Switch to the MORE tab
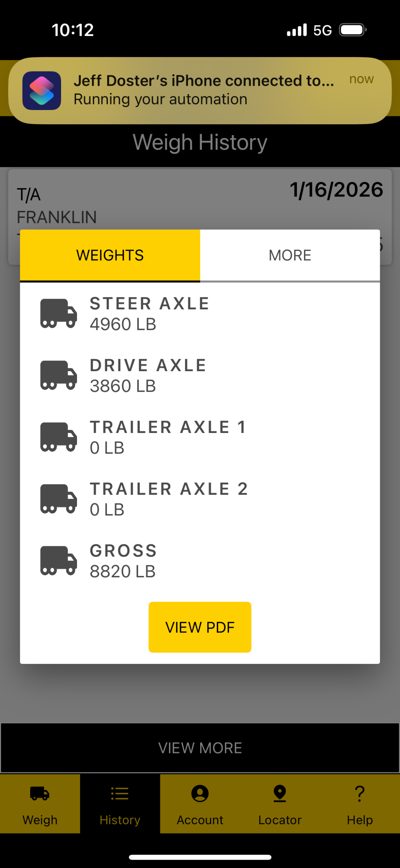 point(290,255)
